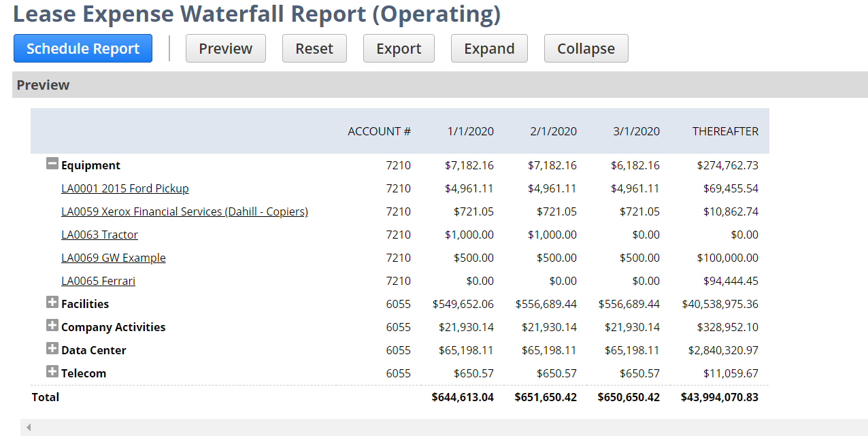Open the Schedule Report dialog
Screen dimensions: 868x444
(x=82, y=48)
